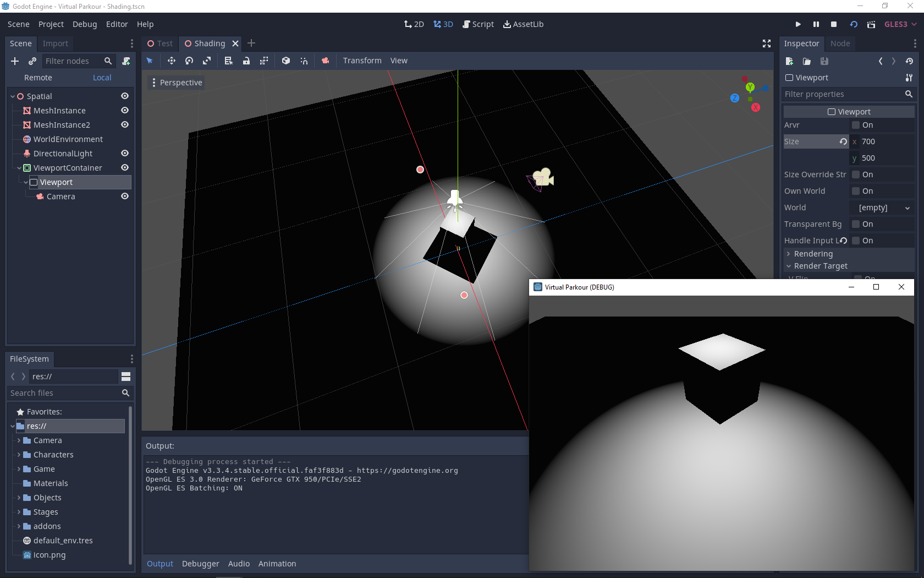Open the Debugger bottom panel
The image size is (924, 578).
coord(200,564)
